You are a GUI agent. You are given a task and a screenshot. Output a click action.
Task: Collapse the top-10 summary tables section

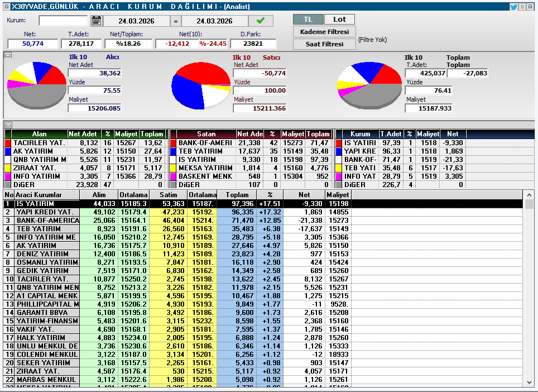(x=8, y=125)
